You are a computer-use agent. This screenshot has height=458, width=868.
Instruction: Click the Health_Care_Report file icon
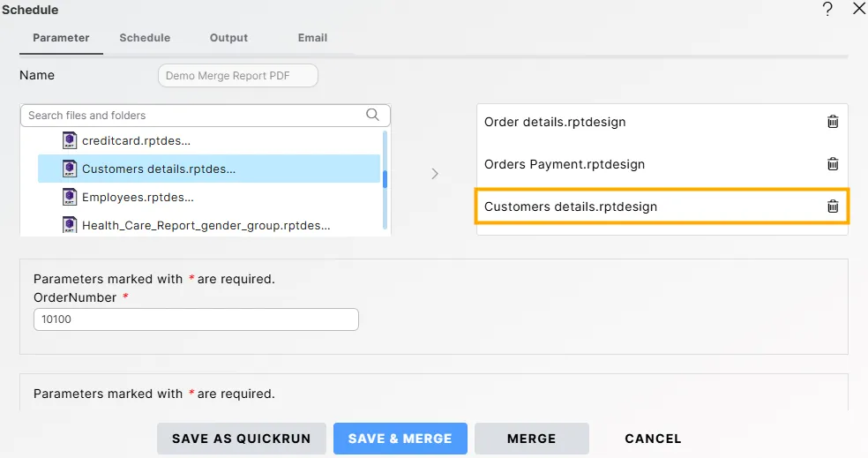tap(70, 225)
